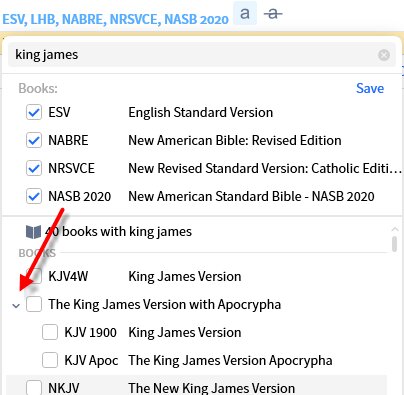This screenshot has height=395, width=404.
Task: Click 'New American Bible: Revised Edition' text
Action: coord(235,140)
